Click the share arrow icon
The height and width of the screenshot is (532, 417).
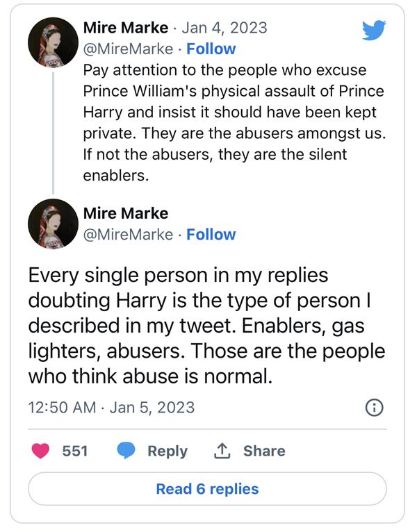pyautogui.click(x=221, y=451)
